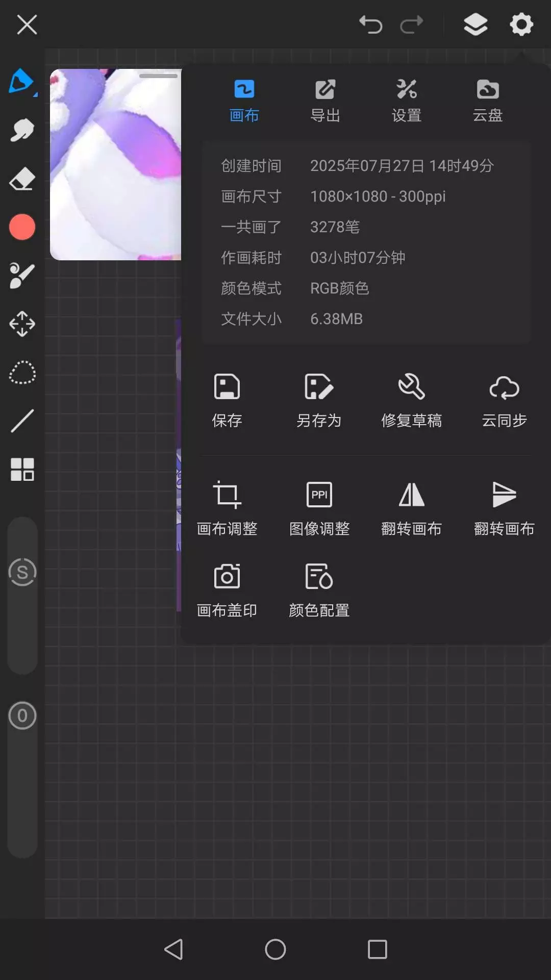551x980 pixels.
Task: Tap the artwork thumbnail preview
Action: point(116,164)
